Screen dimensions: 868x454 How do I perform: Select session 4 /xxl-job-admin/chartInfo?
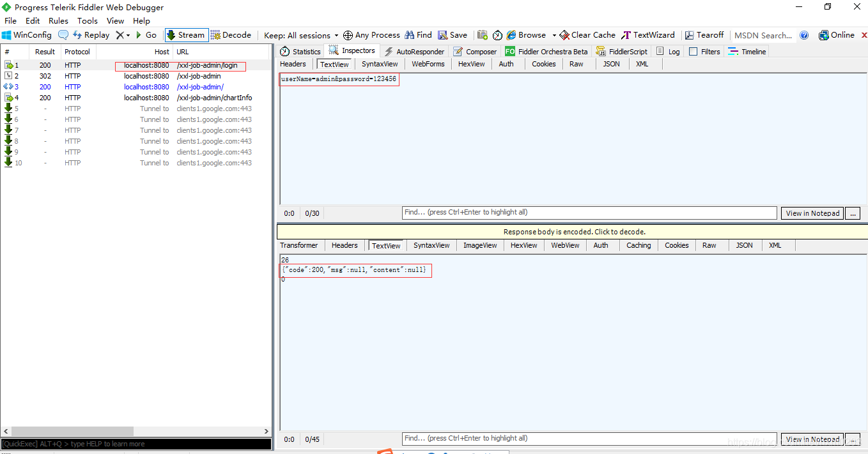136,98
